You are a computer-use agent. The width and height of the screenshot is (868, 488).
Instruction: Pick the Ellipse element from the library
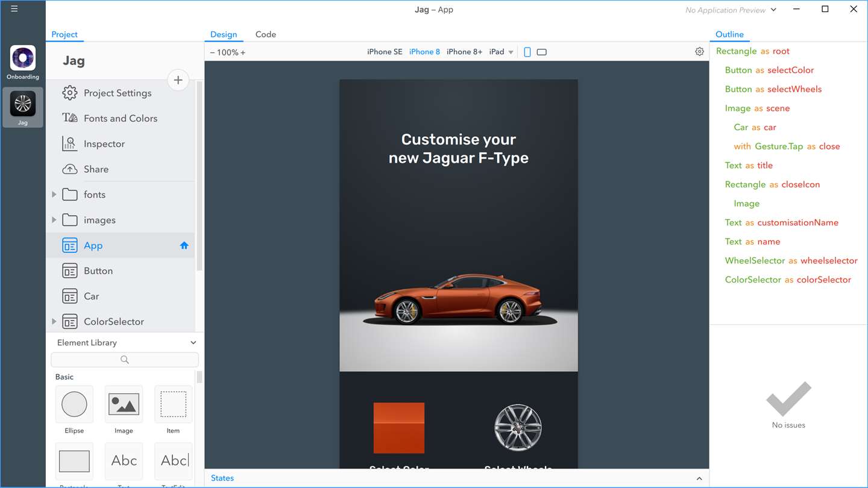tap(74, 404)
